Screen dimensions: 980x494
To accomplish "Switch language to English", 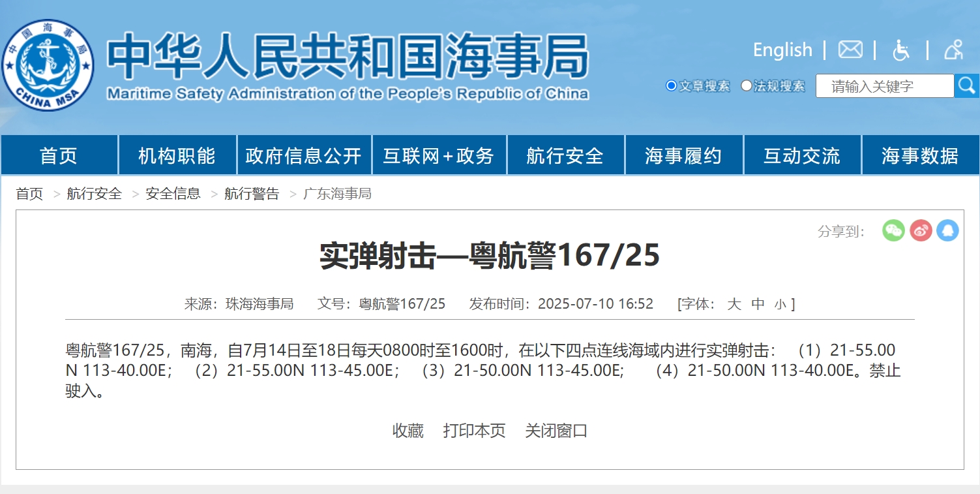I will pyautogui.click(x=782, y=50).
